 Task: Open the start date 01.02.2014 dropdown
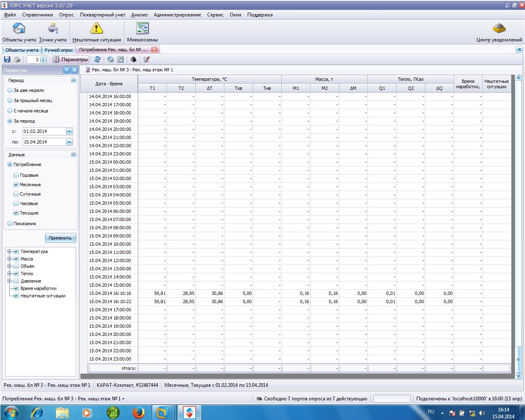point(69,131)
